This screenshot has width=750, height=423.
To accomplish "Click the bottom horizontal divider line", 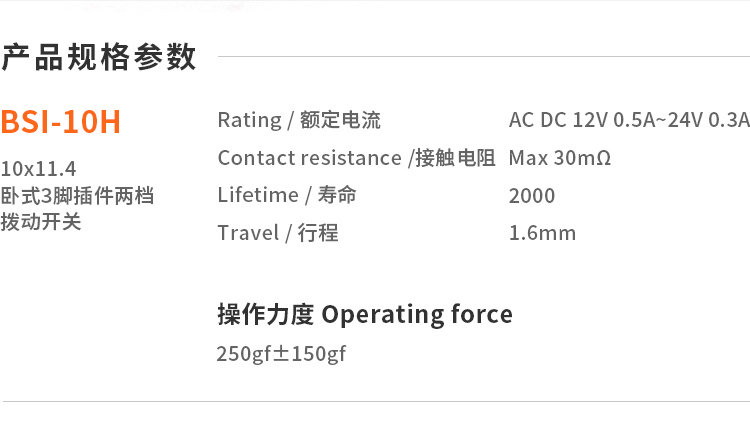I will (x=375, y=401).
